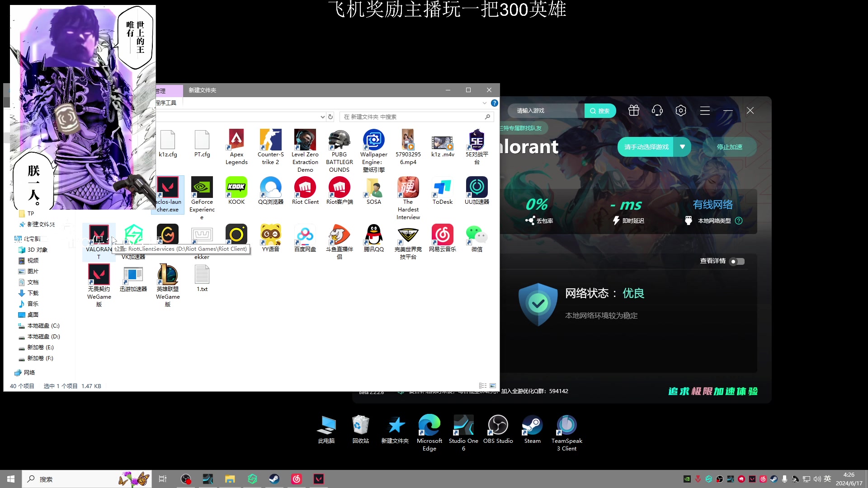Click 请手动选择游戏 button
868x488 pixels.
pyautogui.click(x=646, y=147)
